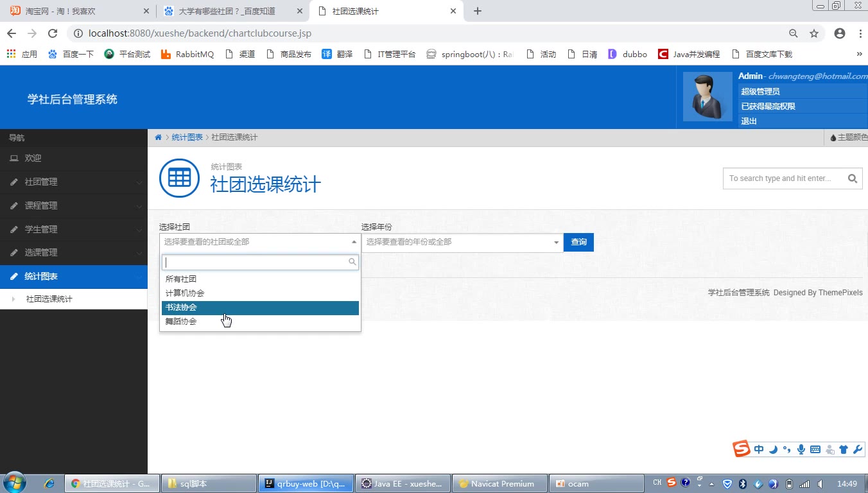868x493 pixels.
Task: Toggle Sogou moon half-width mode icon
Action: point(773,449)
